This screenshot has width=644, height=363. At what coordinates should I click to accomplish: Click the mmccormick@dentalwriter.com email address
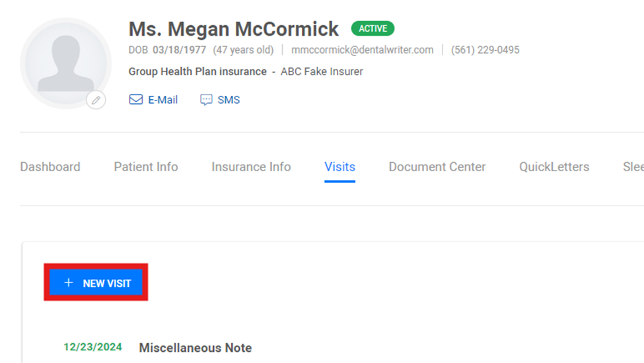pos(362,50)
